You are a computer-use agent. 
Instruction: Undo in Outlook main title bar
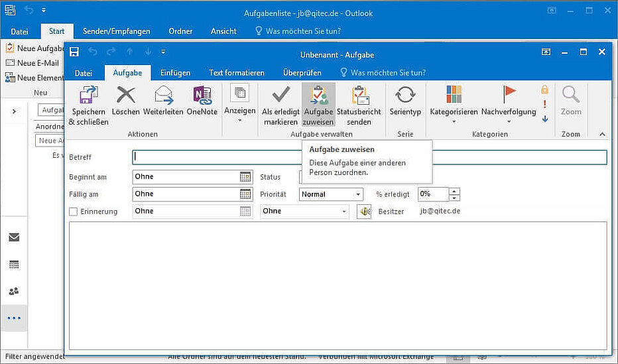point(29,10)
